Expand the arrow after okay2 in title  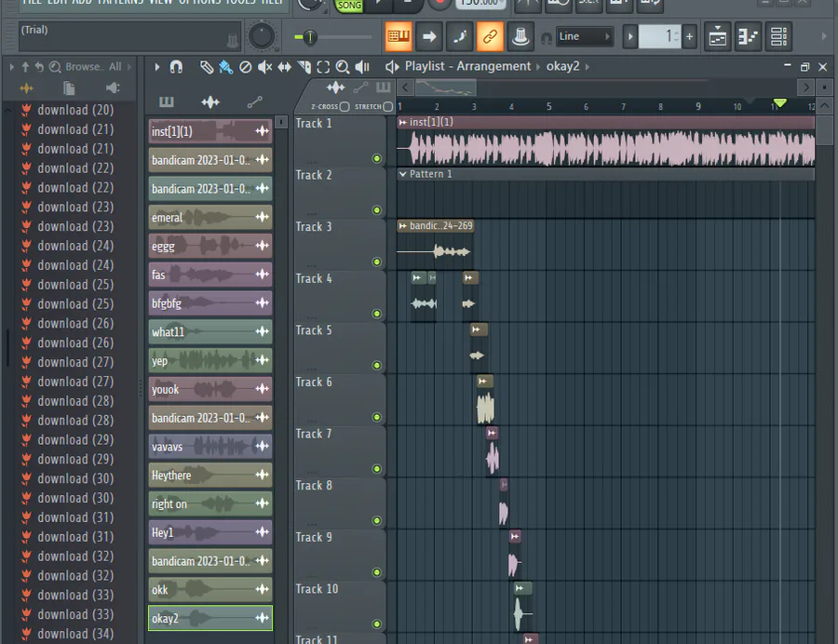point(588,67)
